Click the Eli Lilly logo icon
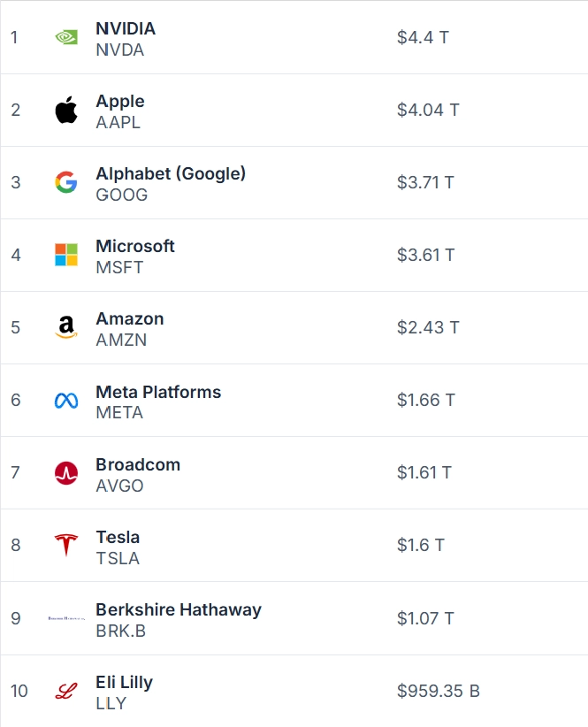 (66, 691)
